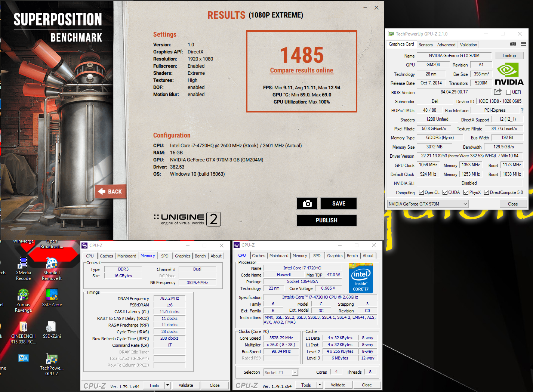This screenshot has height=392, width=533.
Task: Click Close in the CPU-Z Memory window
Action: [215, 385]
